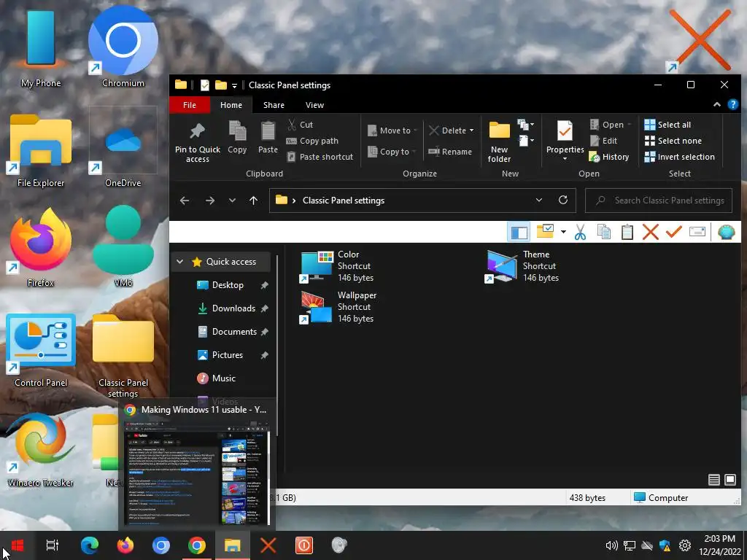
Task: Click the email envelope toolbar icon
Action: [697, 232]
